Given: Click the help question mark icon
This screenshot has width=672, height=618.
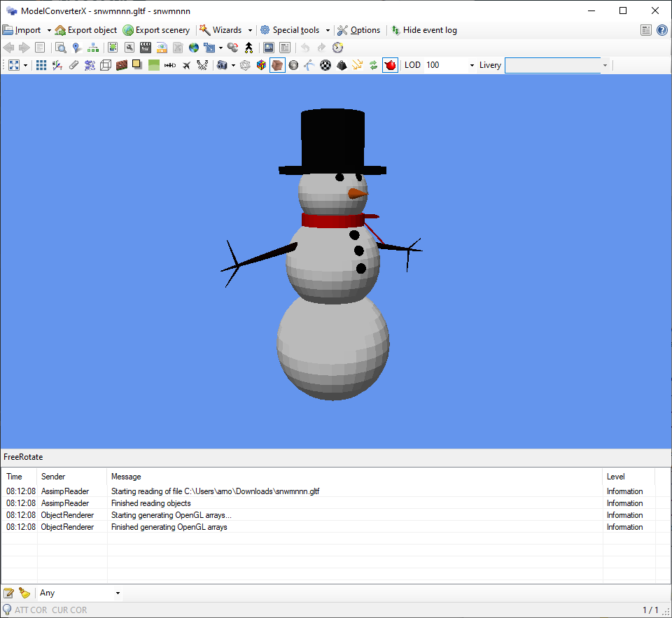Looking at the screenshot, I should pyautogui.click(x=661, y=30).
